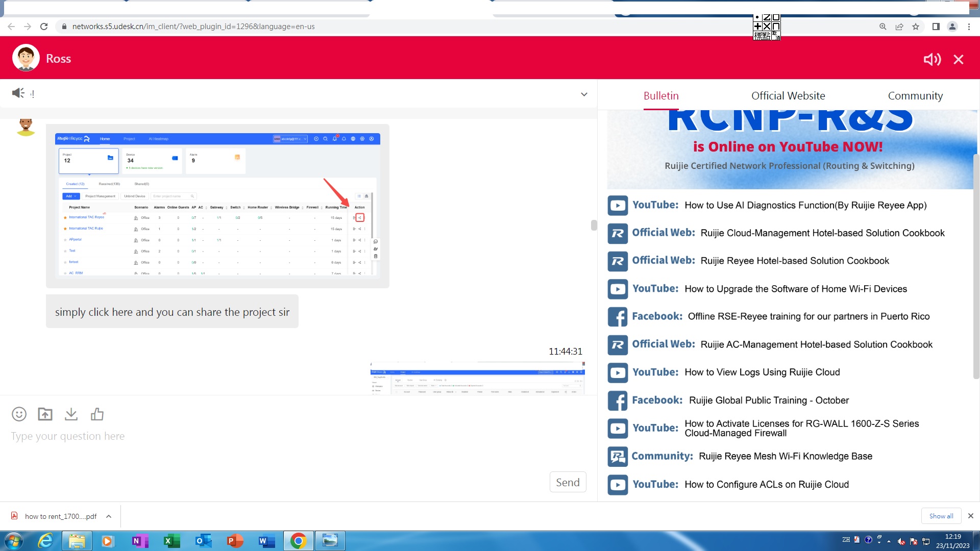Click the upload file icon

pyautogui.click(x=45, y=414)
